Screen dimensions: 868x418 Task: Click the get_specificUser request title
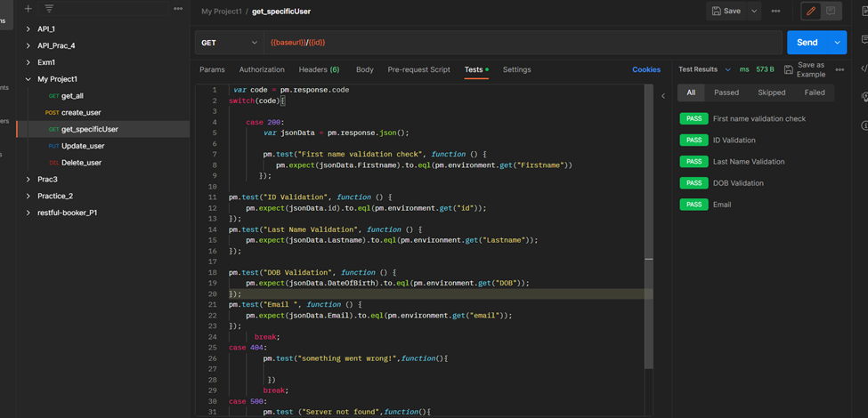click(281, 11)
